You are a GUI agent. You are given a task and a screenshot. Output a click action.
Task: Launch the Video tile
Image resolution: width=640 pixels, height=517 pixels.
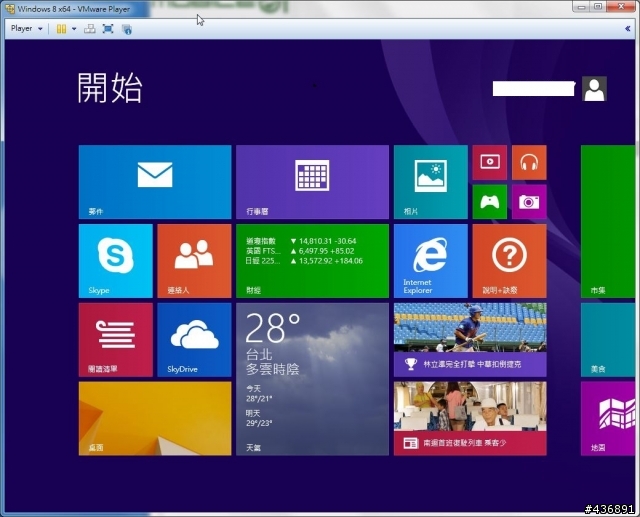coord(490,162)
